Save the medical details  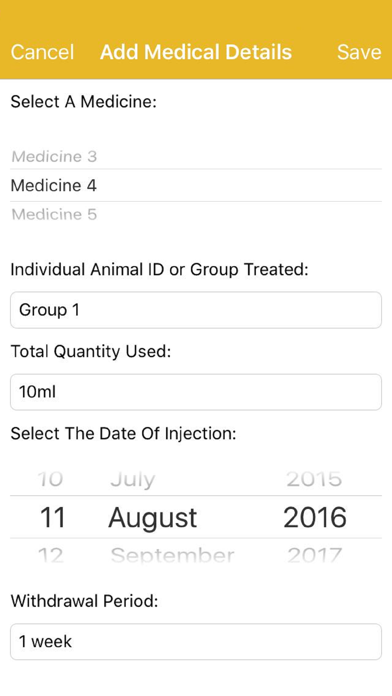[x=359, y=52]
